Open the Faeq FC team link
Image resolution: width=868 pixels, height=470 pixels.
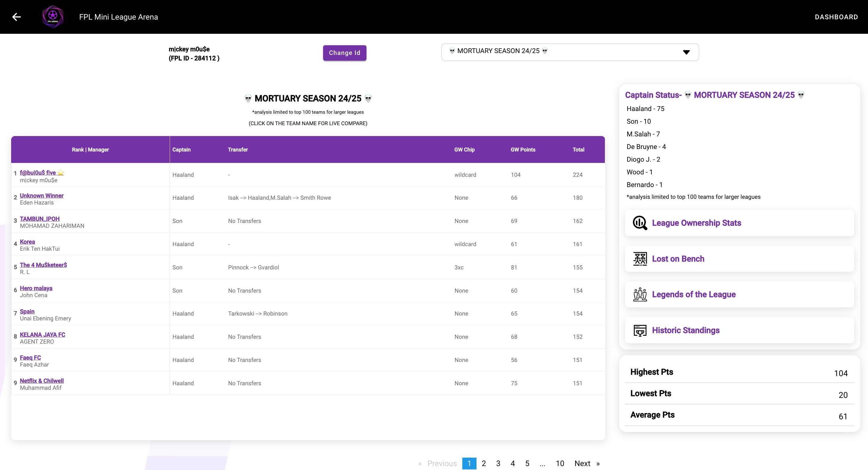coord(30,357)
